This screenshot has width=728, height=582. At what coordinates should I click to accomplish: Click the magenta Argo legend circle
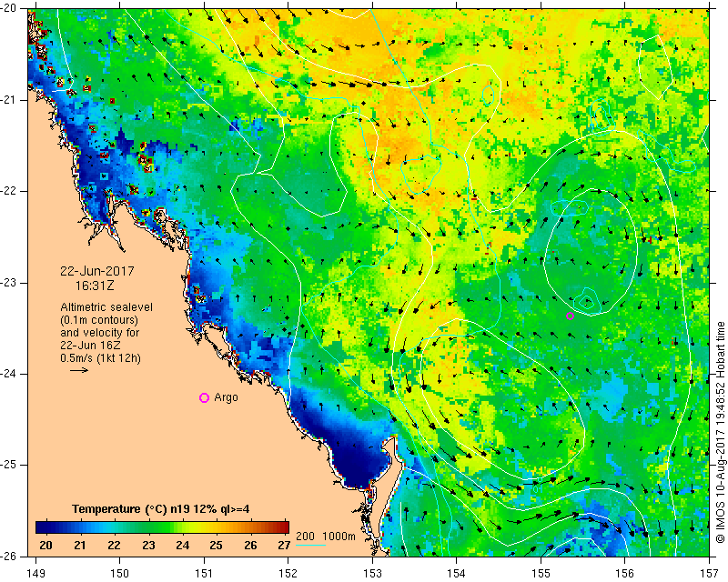[x=204, y=397]
